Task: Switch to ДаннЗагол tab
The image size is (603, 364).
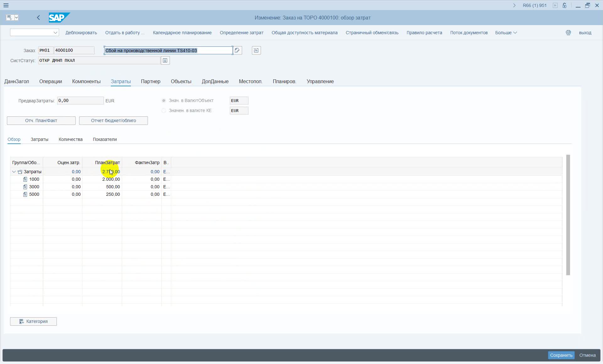Action: [17, 82]
